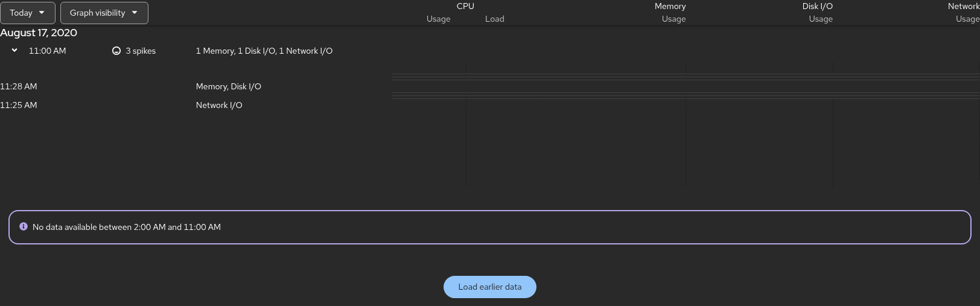This screenshot has width=980, height=306.
Task: Load earlier data
Action: [490, 287]
